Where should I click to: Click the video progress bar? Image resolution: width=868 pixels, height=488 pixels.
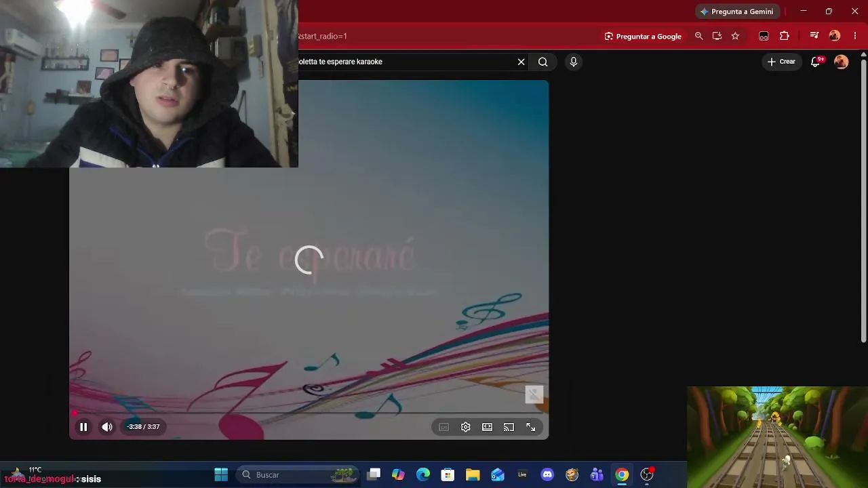[x=309, y=412]
